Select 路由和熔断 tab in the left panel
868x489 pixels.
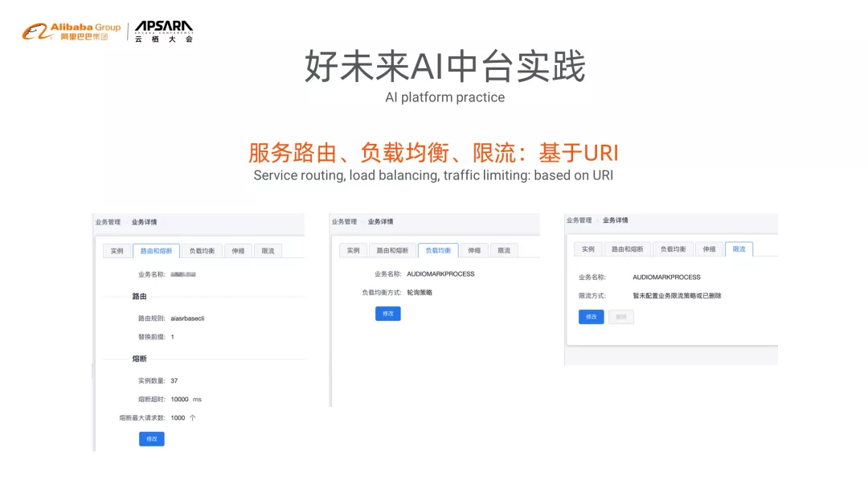156,251
